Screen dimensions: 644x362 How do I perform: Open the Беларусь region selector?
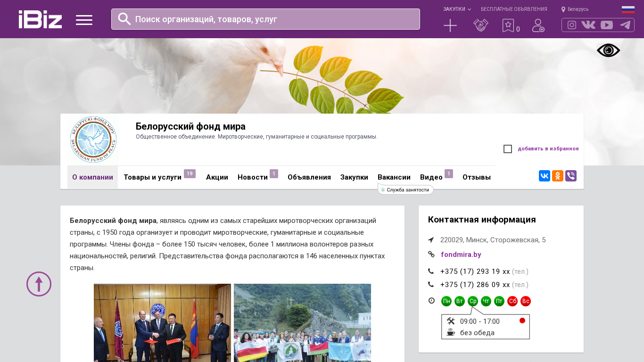pos(575,9)
